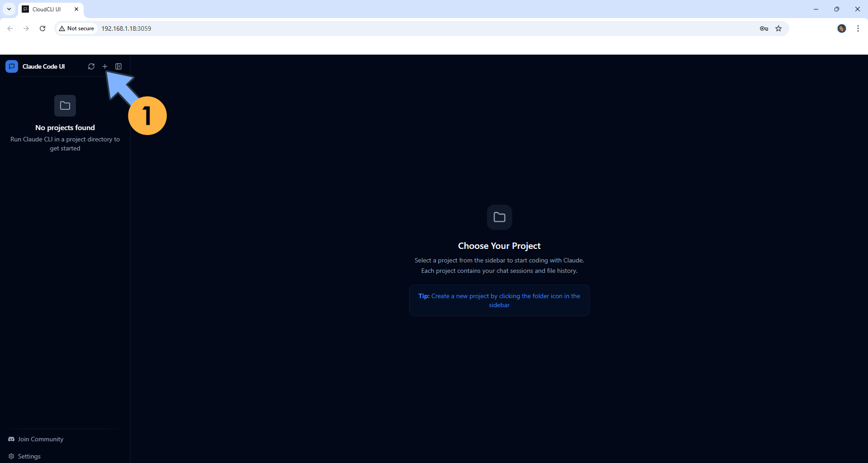This screenshot has height=463, width=868.
Task: Reload the current page
Action: point(42,28)
